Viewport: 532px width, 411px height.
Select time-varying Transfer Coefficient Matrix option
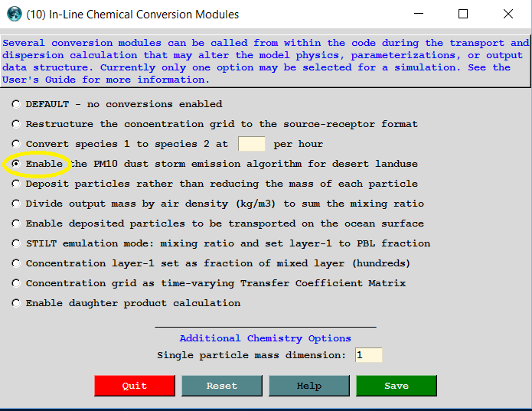16,283
